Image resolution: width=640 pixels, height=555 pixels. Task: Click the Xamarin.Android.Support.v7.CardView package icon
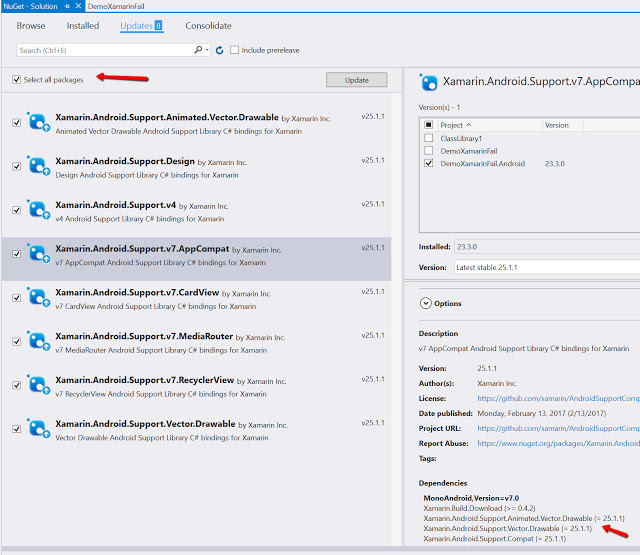pos(38,297)
